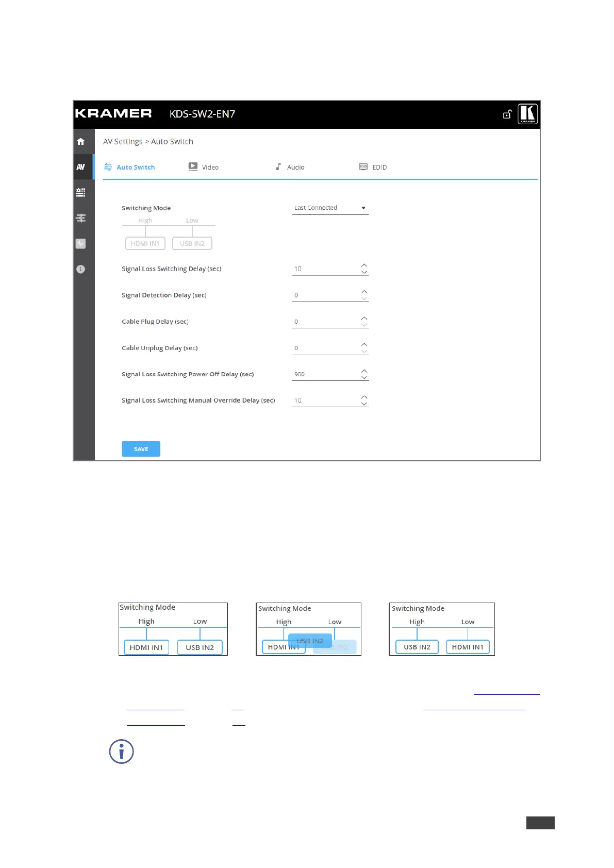Decrease Signal Loss Switching Delay value

point(364,272)
